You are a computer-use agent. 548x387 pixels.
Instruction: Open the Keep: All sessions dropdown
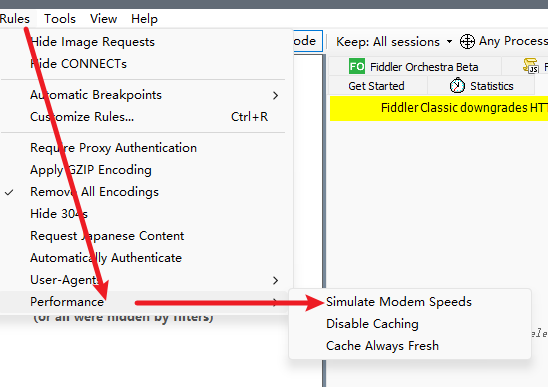[x=394, y=42]
